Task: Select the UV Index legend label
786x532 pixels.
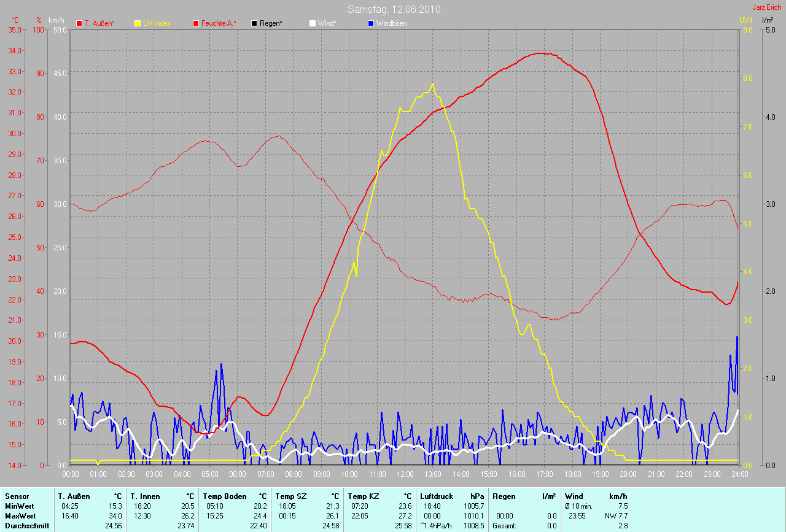Action: click(x=157, y=23)
